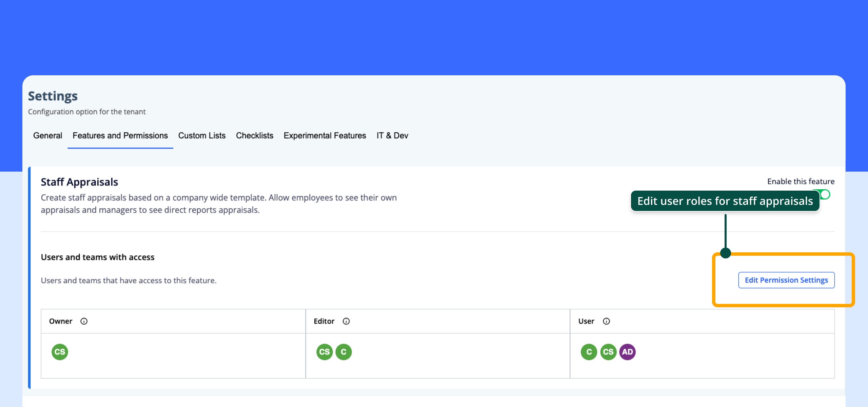Select the Features and Permissions tab
The width and height of the screenshot is (868, 407).
[120, 136]
